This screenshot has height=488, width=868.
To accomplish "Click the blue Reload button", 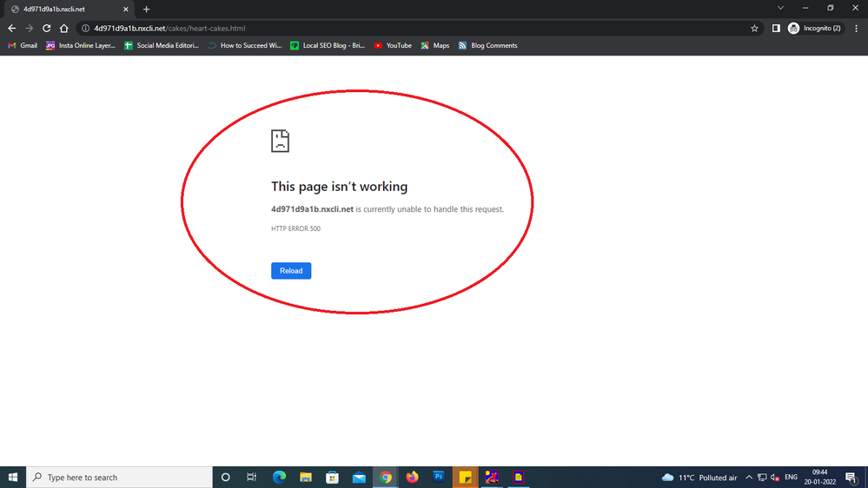I will pos(291,271).
